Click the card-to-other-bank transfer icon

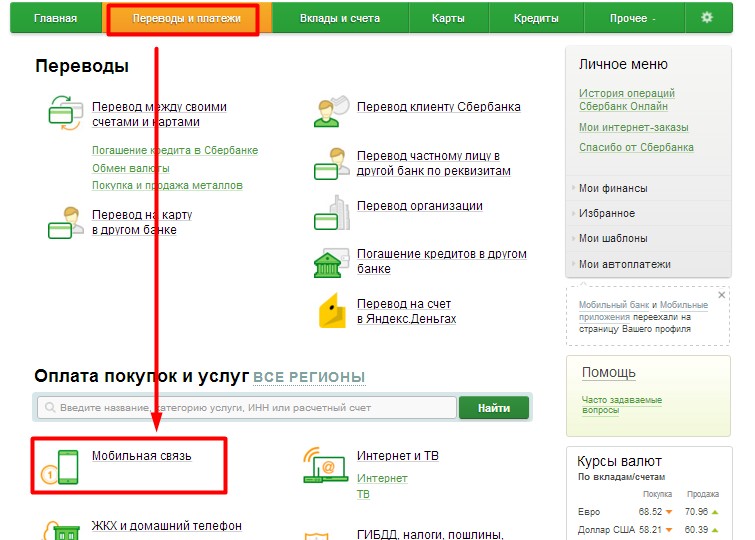pyautogui.click(x=66, y=223)
